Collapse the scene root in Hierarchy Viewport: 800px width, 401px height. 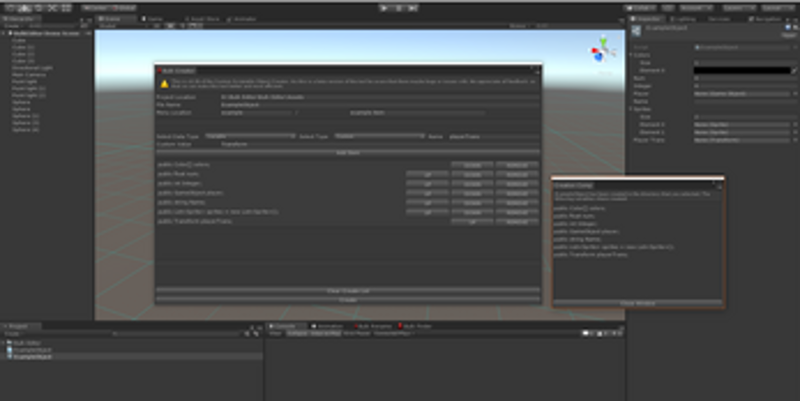pos(4,33)
